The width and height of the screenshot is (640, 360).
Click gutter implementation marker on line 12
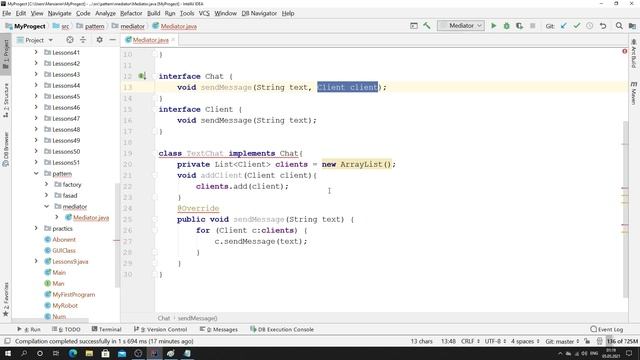pyautogui.click(x=142, y=76)
